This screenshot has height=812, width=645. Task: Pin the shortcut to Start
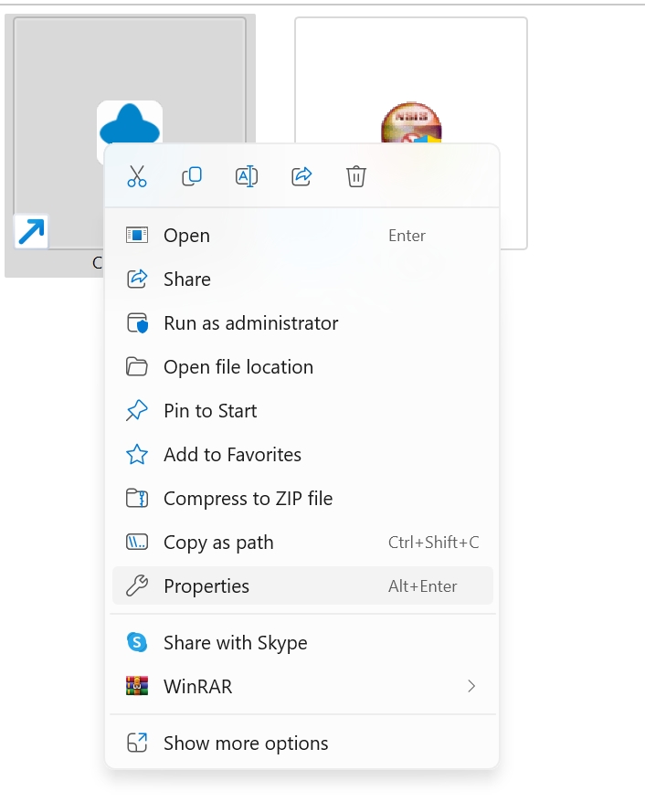click(210, 411)
